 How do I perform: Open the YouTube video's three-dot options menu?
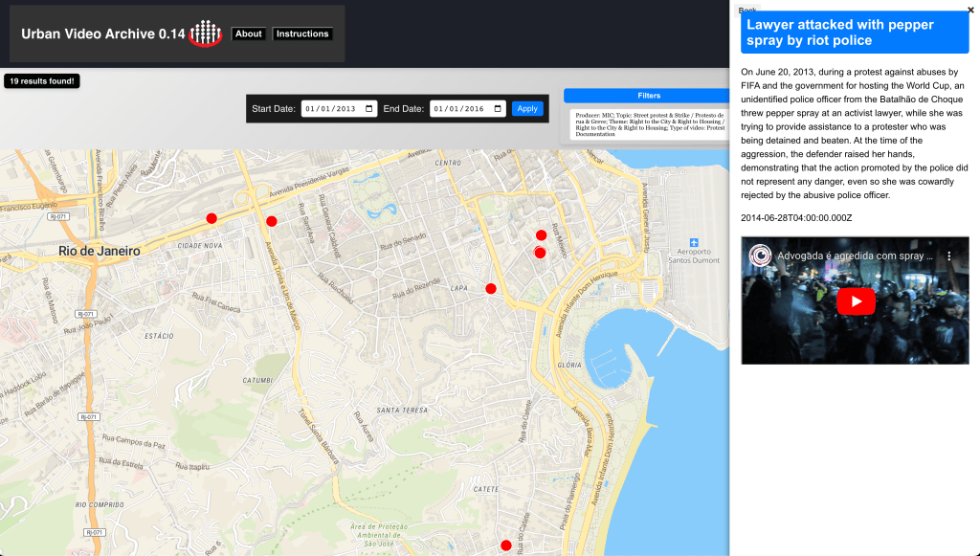[949, 256]
